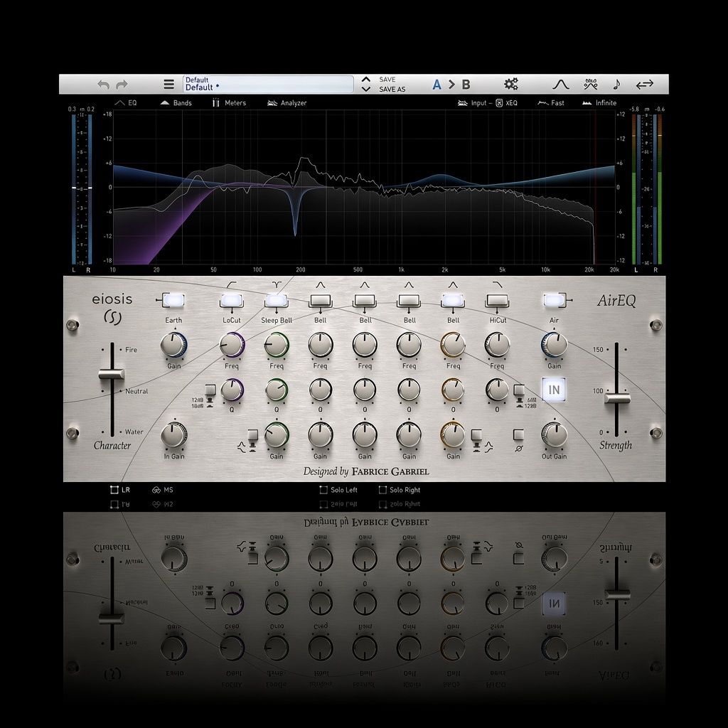Undo the last change
728x728 pixels.
103,85
